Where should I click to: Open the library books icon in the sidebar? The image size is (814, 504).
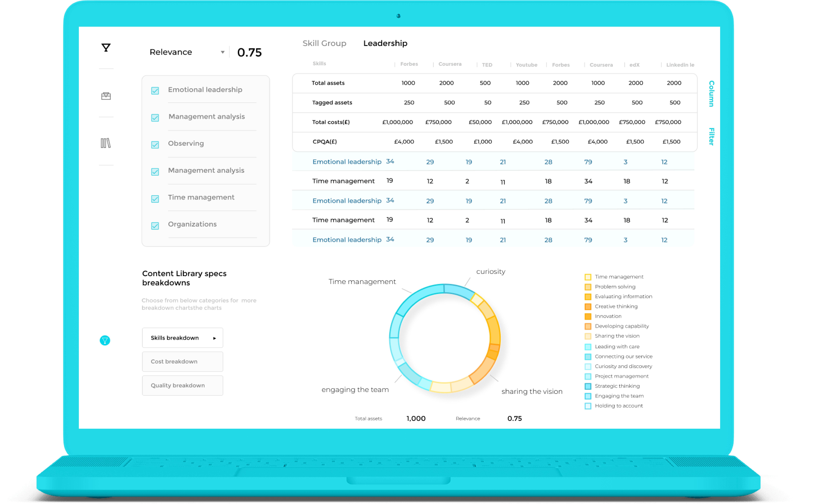pos(106,143)
